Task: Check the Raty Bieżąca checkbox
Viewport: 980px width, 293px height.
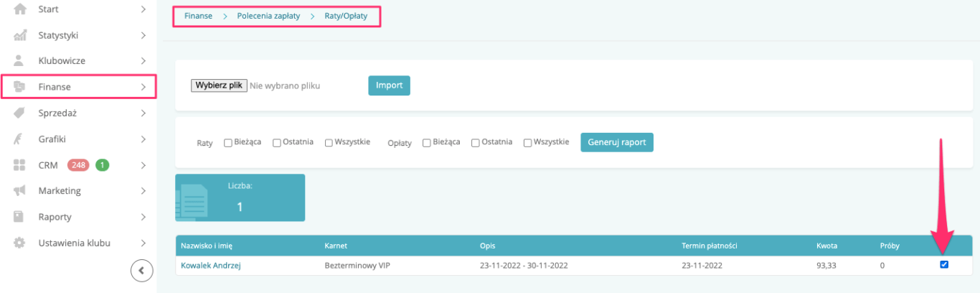Action: [228, 142]
